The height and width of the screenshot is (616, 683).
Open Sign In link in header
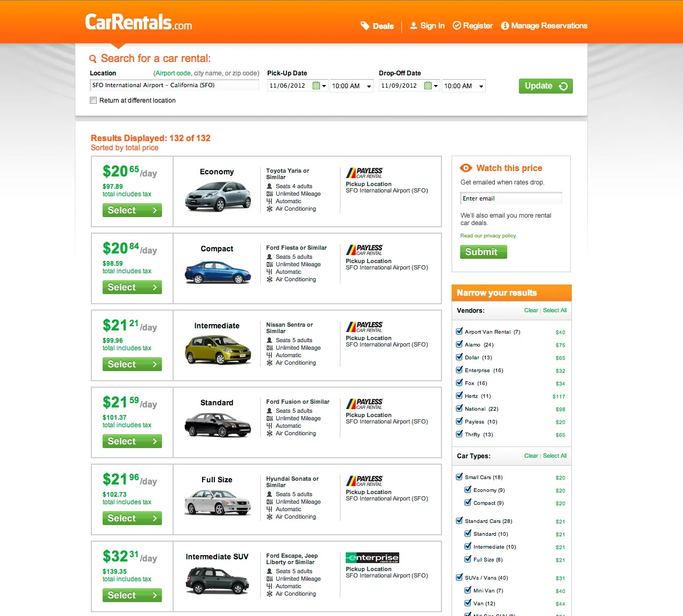(432, 26)
